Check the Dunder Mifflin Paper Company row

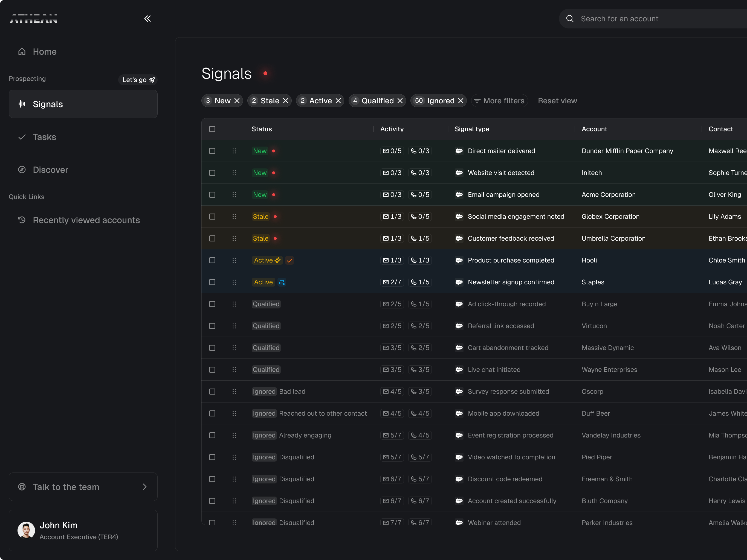(212, 151)
